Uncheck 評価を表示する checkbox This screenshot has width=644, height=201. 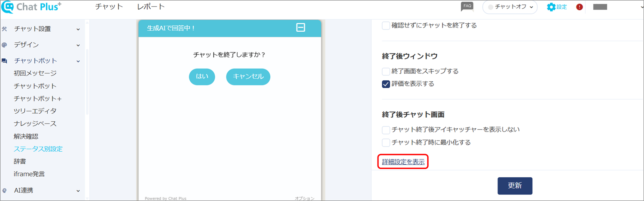coord(385,84)
